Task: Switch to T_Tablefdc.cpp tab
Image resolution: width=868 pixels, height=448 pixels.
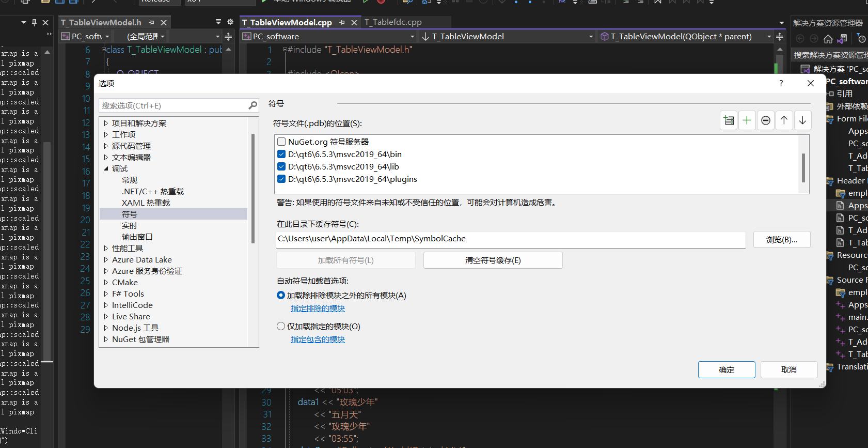Action: 393,22
